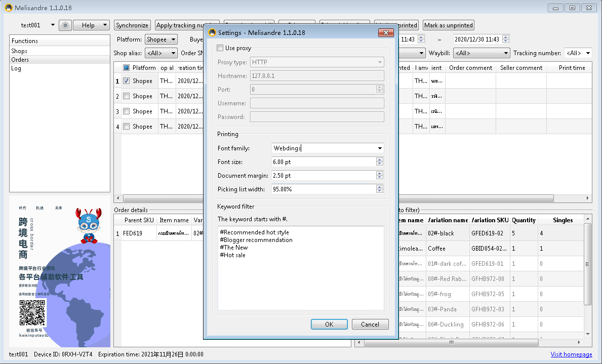Screen dimensions: 602x364
Task: Select Shops in the Functions list
Action: point(60,51)
